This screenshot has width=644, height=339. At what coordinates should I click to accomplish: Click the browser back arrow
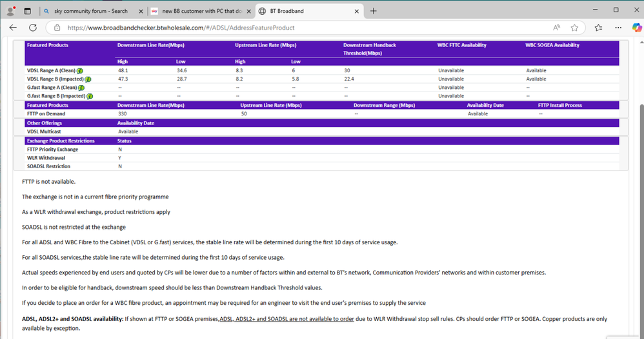tap(13, 28)
